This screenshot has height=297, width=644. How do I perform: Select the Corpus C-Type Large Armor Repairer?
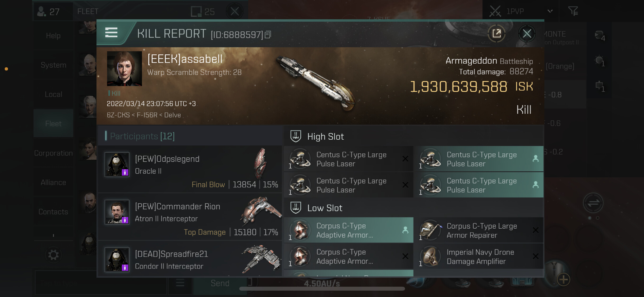[x=479, y=230]
